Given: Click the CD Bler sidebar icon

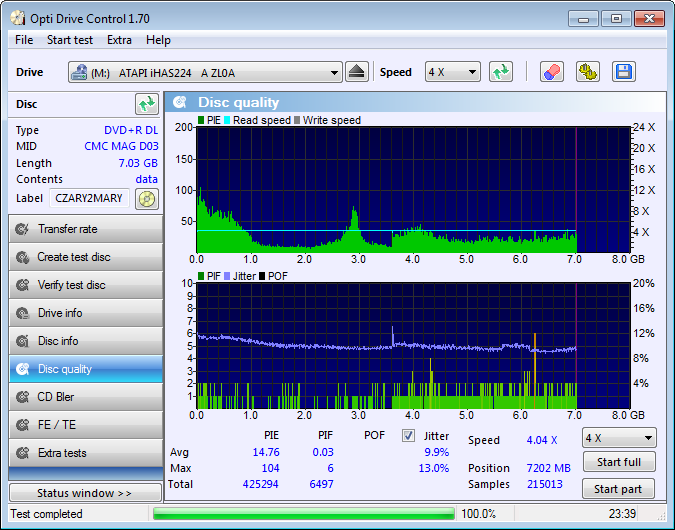Looking at the screenshot, I should pyautogui.click(x=22, y=397).
